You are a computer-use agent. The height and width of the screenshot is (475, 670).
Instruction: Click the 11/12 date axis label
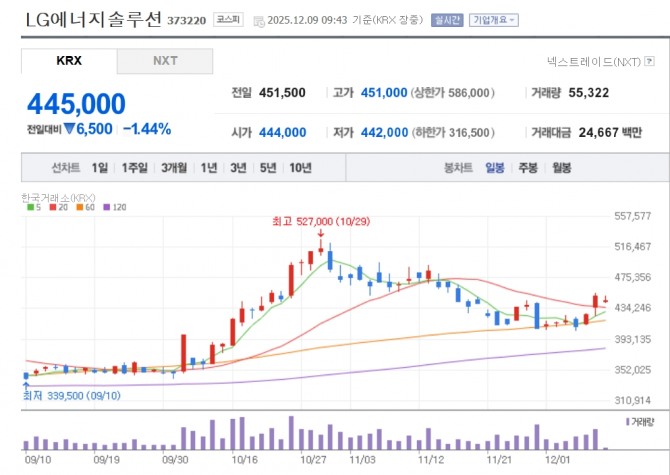click(431, 460)
